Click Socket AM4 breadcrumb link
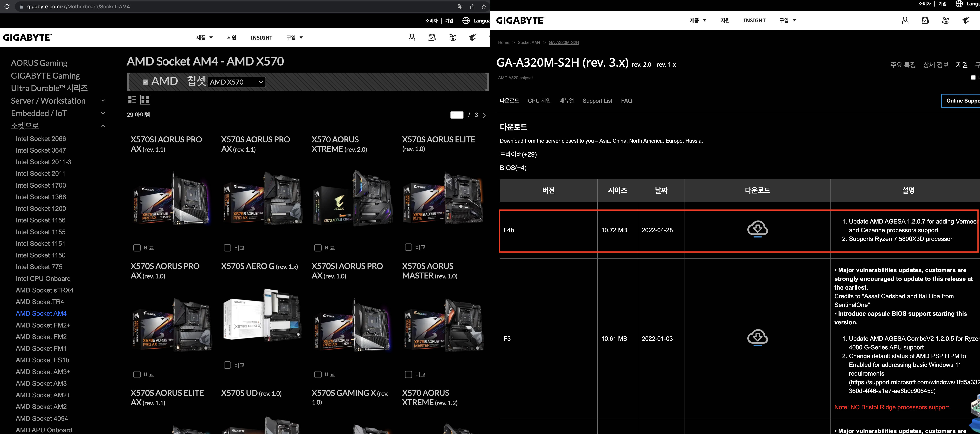Viewport: 980px width, 434px height. (529, 43)
